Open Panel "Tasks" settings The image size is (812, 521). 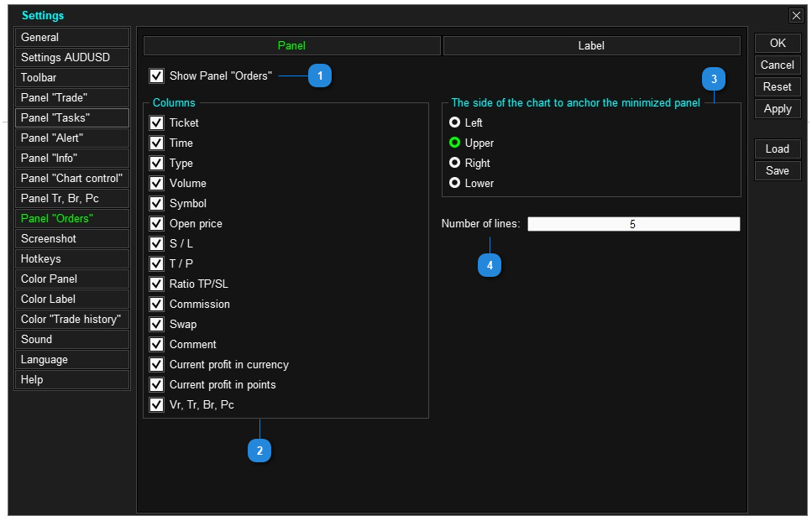(x=72, y=118)
